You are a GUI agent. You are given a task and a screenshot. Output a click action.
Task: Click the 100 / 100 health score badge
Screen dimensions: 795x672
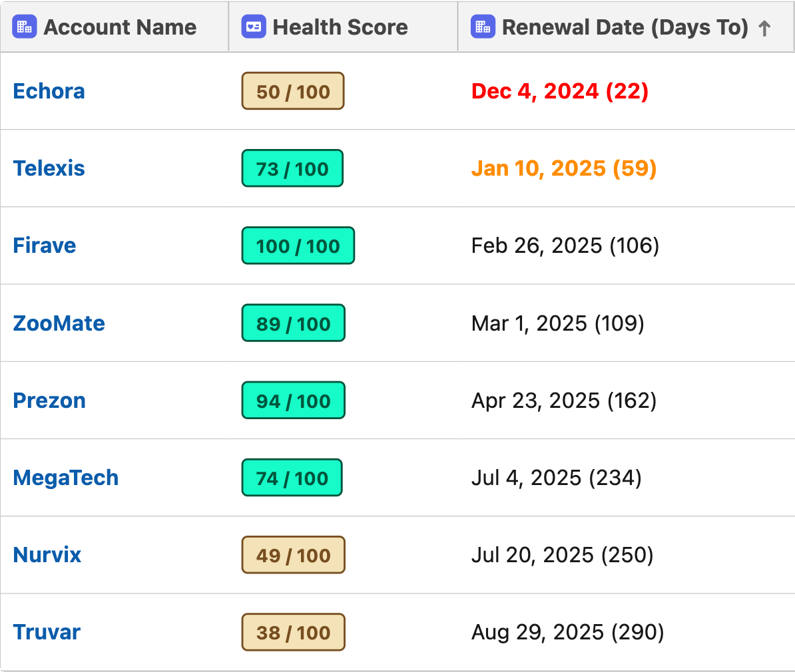coord(298,246)
